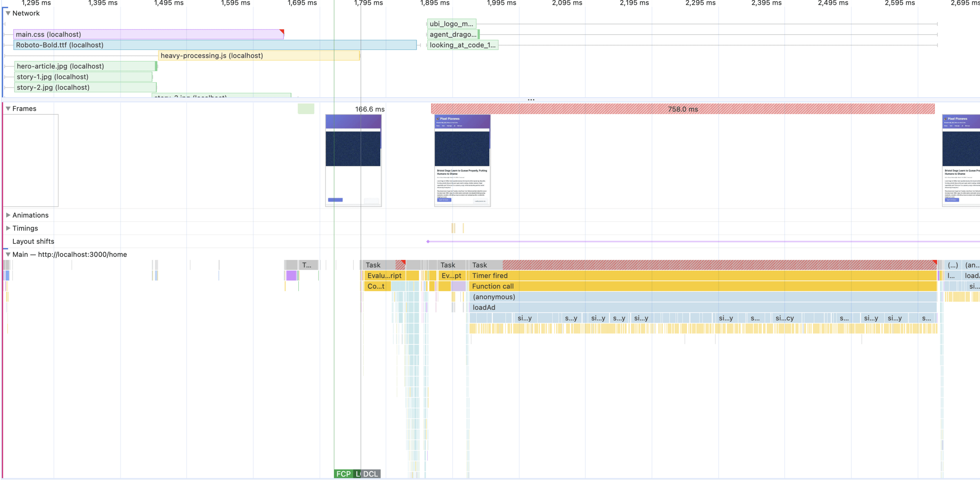Select the main.css network request bar
Viewport: 980px width, 480px height.
coord(148,35)
